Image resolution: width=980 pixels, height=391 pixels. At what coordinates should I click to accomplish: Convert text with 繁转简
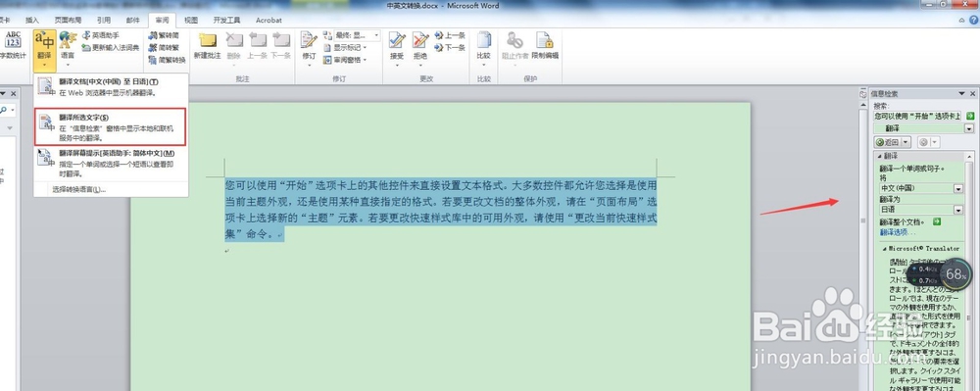165,35
